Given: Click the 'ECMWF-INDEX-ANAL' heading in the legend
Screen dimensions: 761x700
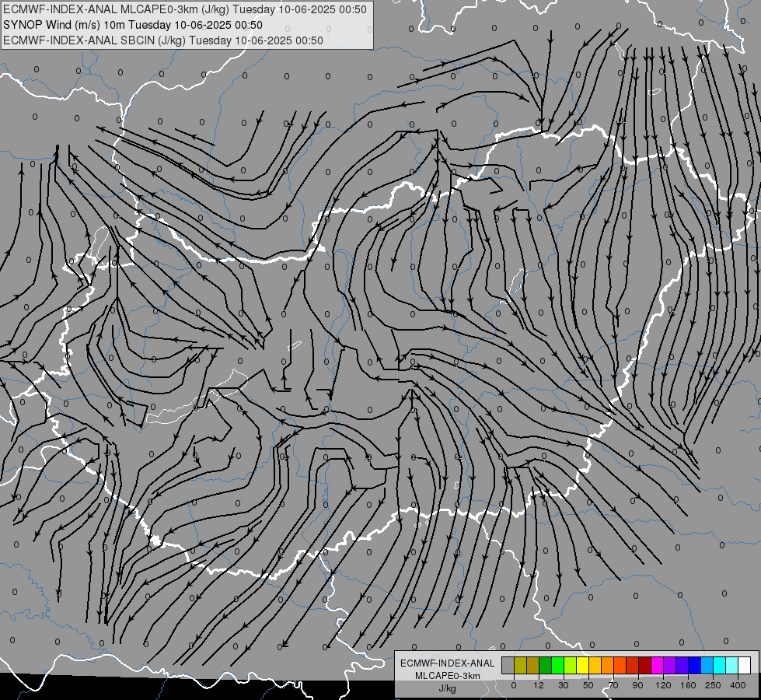Looking at the screenshot, I should pyautogui.click(x=448, y=663).
